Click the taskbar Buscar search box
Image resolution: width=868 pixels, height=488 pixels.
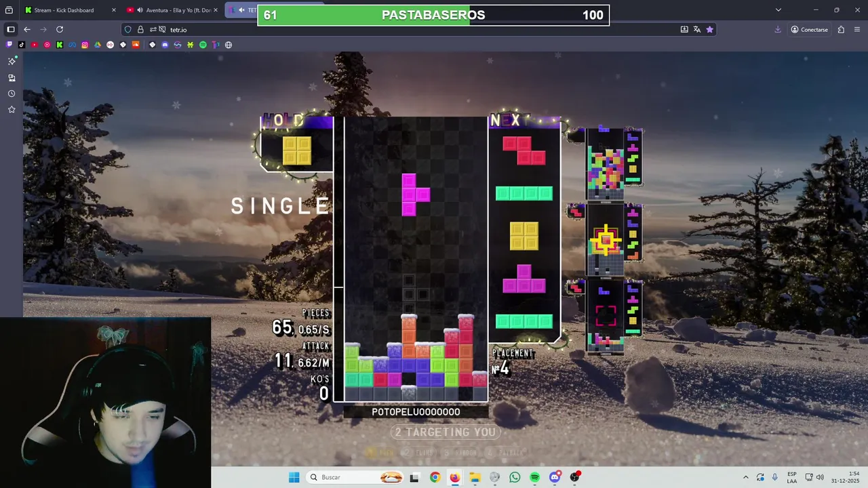pyautogui.click(x=356, y=477)
